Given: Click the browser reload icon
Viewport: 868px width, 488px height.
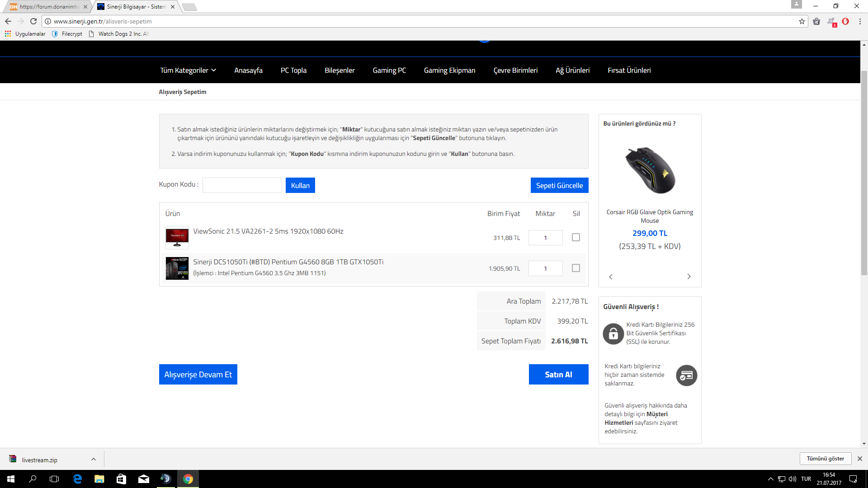Looking at the screenshot, I should point(33,21).
